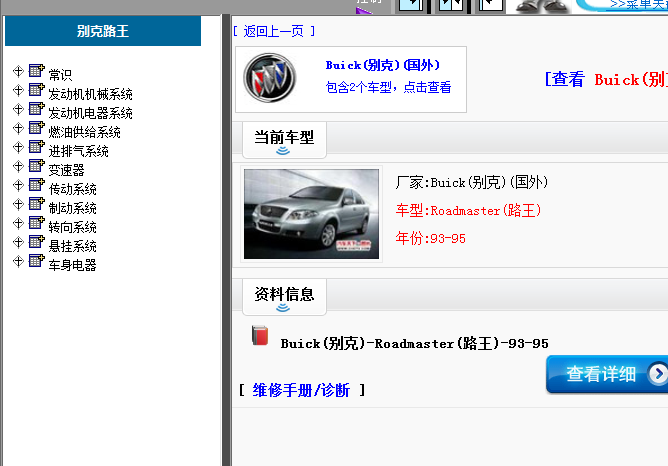Expand the 传动系统 tree node
The height and width of the screenshot is (466, 668).
(x=18, y=185)
